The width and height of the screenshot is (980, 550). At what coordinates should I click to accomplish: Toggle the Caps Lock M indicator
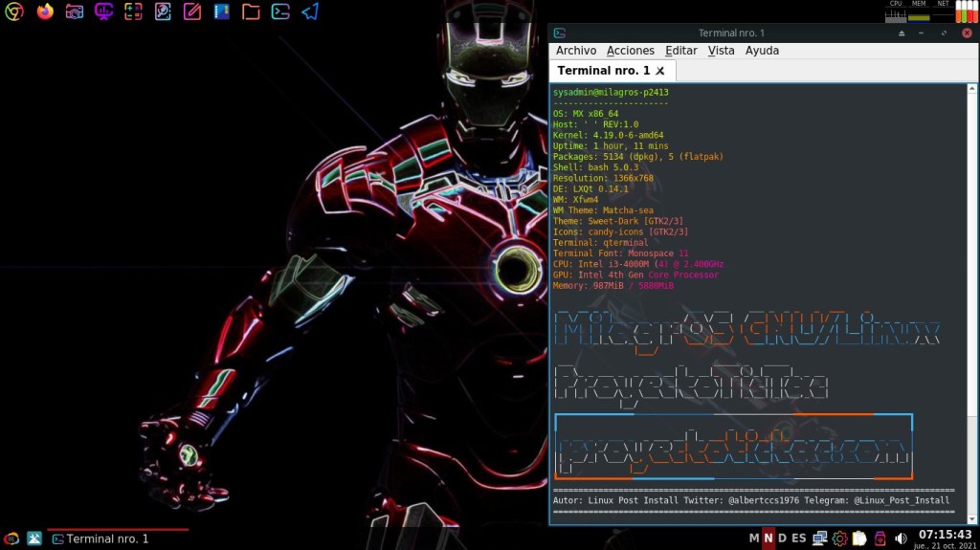tap(753, 539)
